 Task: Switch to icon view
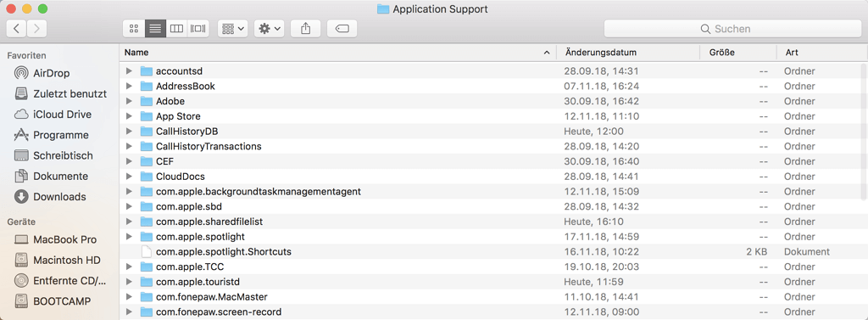coord(133,29)
